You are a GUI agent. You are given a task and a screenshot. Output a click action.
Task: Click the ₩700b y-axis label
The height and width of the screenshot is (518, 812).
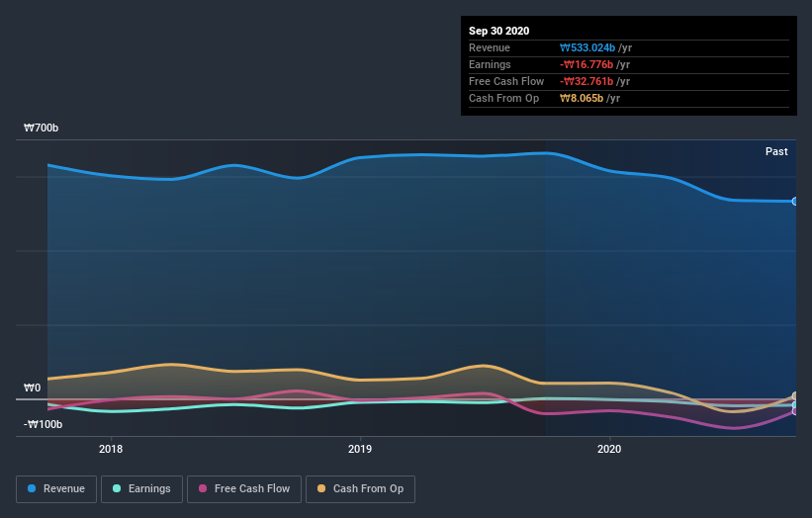[41, 128]
